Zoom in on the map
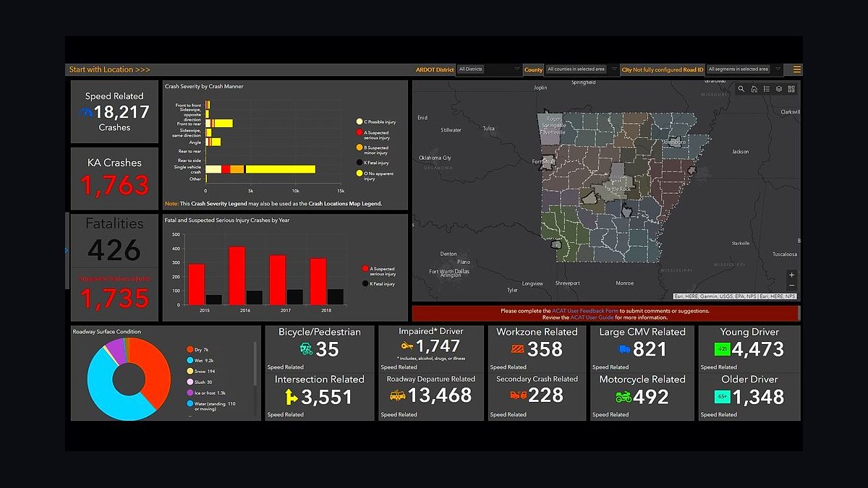This screenshot has height=488, width=868. [792, 275]
